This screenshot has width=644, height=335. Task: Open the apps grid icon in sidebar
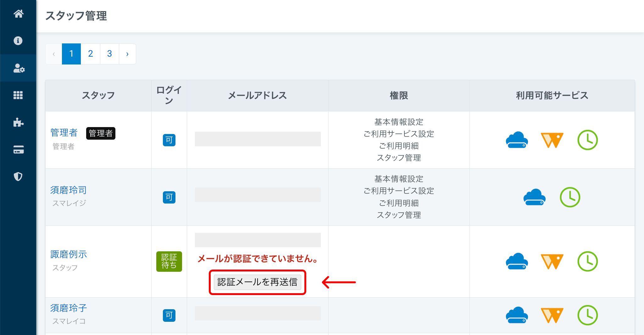(18, 95)
